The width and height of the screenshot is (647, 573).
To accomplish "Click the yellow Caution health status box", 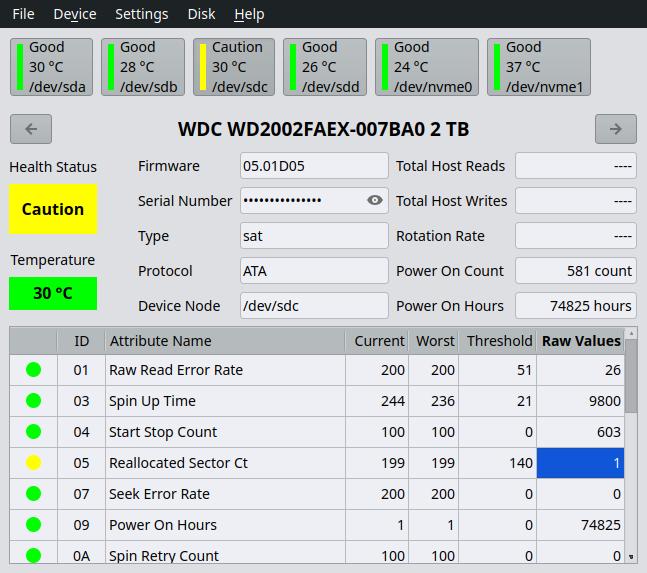I will pos(53,209).
